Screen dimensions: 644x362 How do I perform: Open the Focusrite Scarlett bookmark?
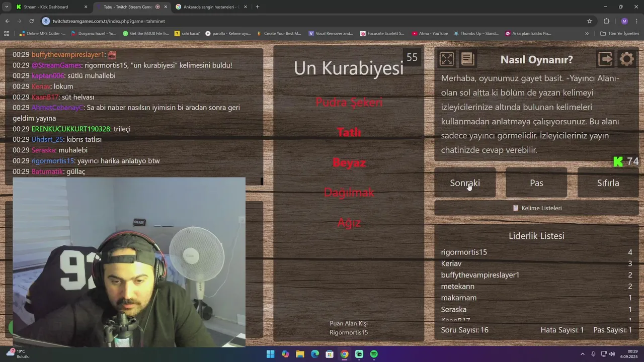pyautogui.click(x=382, y=34)
